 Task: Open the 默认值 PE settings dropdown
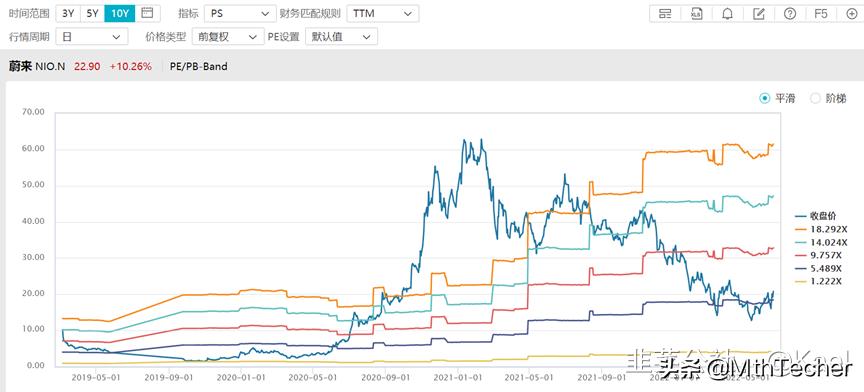341,37
